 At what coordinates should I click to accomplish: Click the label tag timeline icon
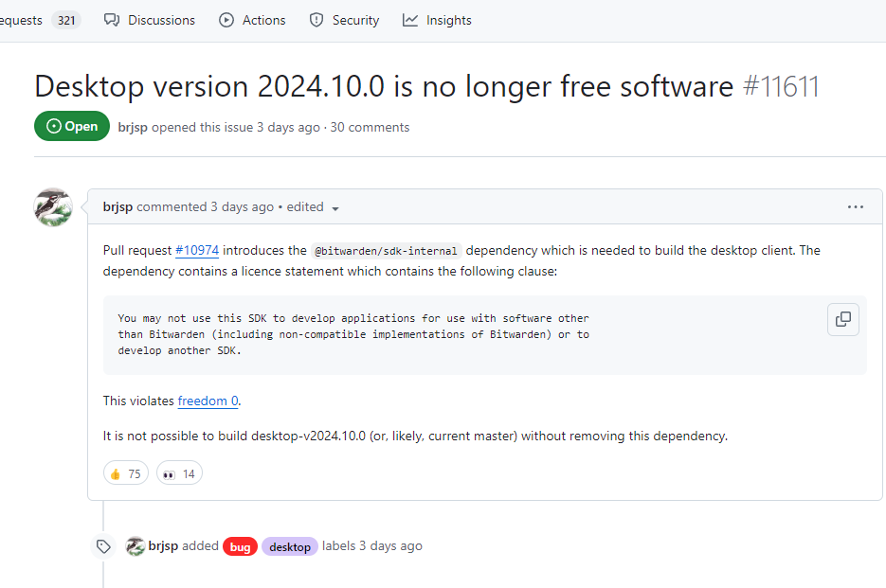pyautogui.click(x=103, y=546)
